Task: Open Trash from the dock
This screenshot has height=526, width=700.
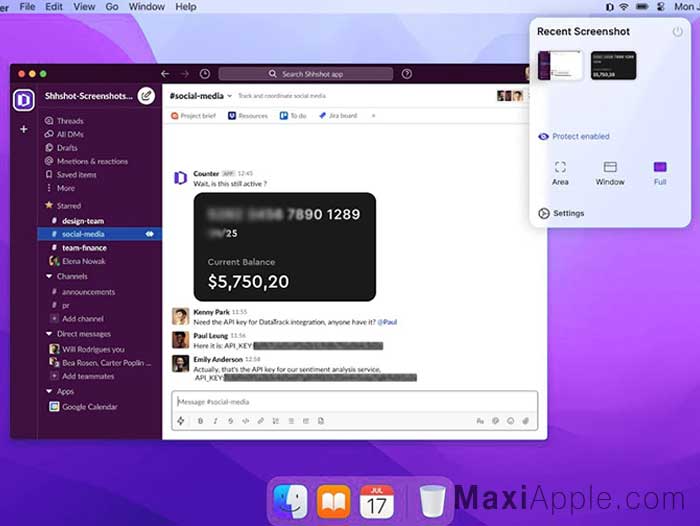Action: (432, 501)
